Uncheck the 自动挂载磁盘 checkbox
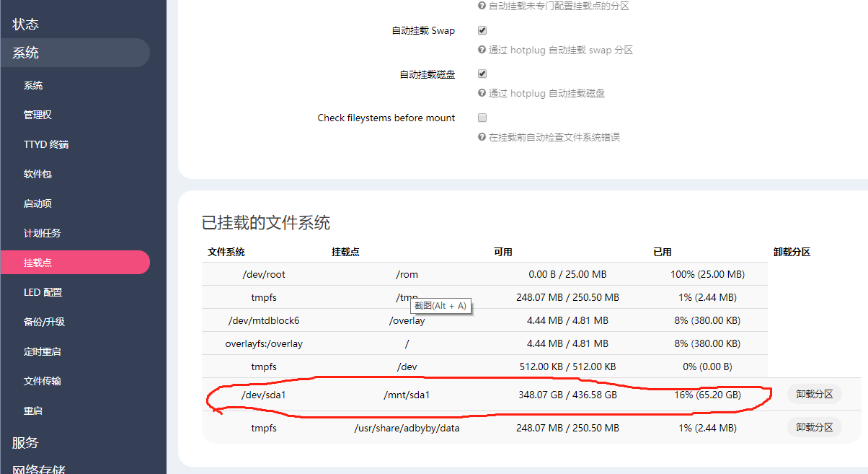Image resolution: width=868 pixels, height=474 pixels. coord(482,74)
